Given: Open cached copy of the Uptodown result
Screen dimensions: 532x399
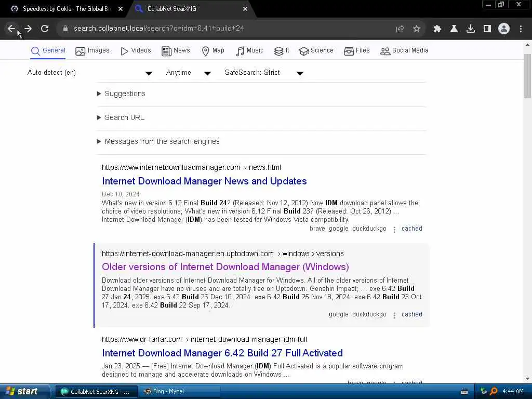Looking at the screenshot, I should click(412, 314).
